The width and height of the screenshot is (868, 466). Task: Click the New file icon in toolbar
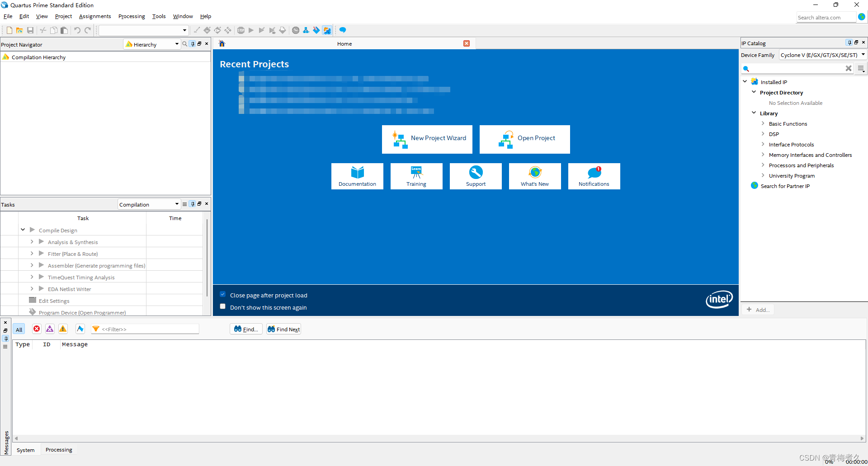coord(9,30)
